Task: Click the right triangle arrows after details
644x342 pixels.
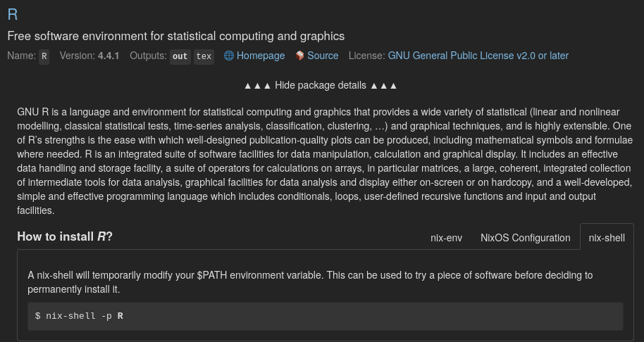Action: pos(383,85)
